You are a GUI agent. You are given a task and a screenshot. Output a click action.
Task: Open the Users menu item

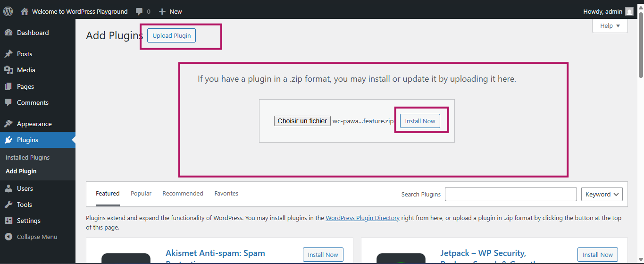click(x=38, y=188)
